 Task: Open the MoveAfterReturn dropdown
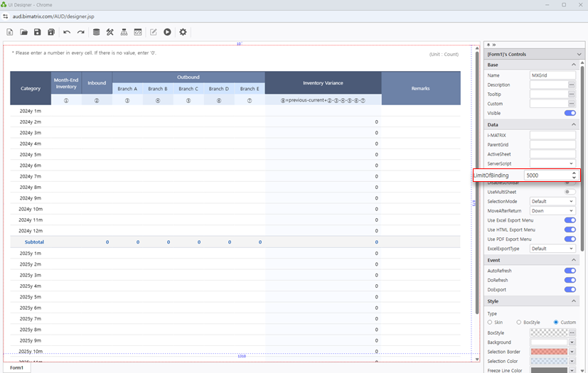click(x=552, y=211)
